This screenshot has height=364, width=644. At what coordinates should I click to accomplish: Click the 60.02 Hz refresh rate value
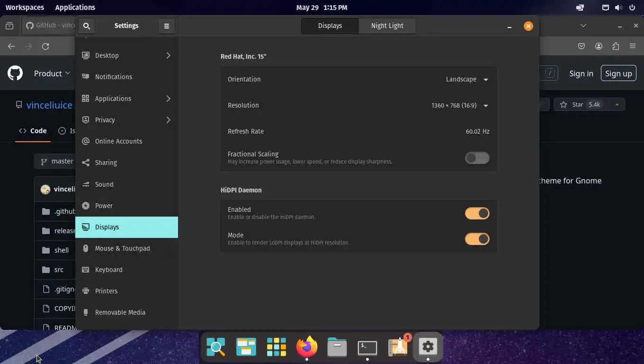(x=477, y=131)
